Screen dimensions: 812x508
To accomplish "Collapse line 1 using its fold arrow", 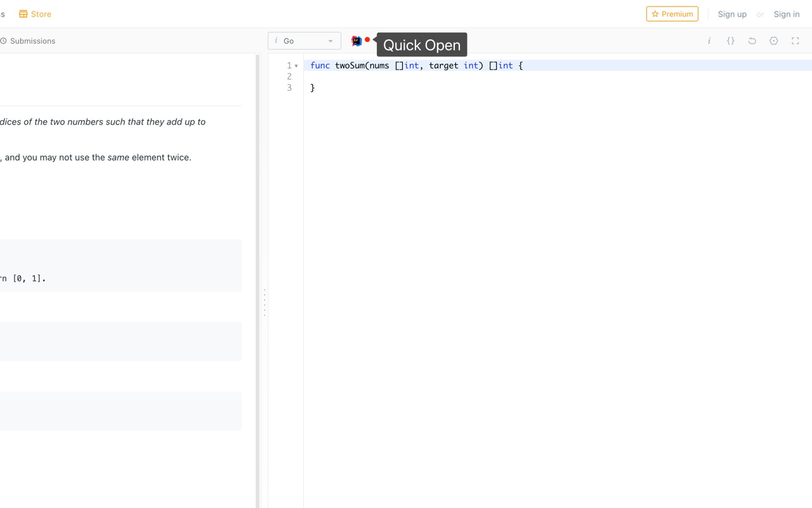I will click(x=296, y=65).
